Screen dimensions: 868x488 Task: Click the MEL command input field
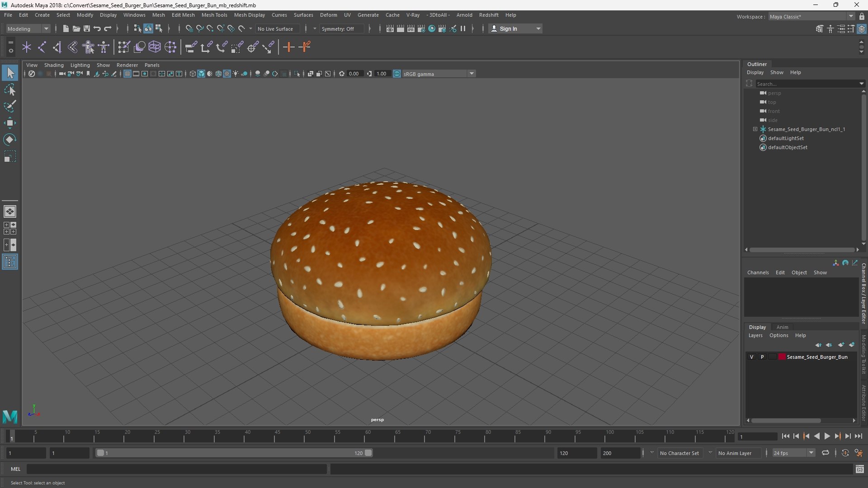176,469
